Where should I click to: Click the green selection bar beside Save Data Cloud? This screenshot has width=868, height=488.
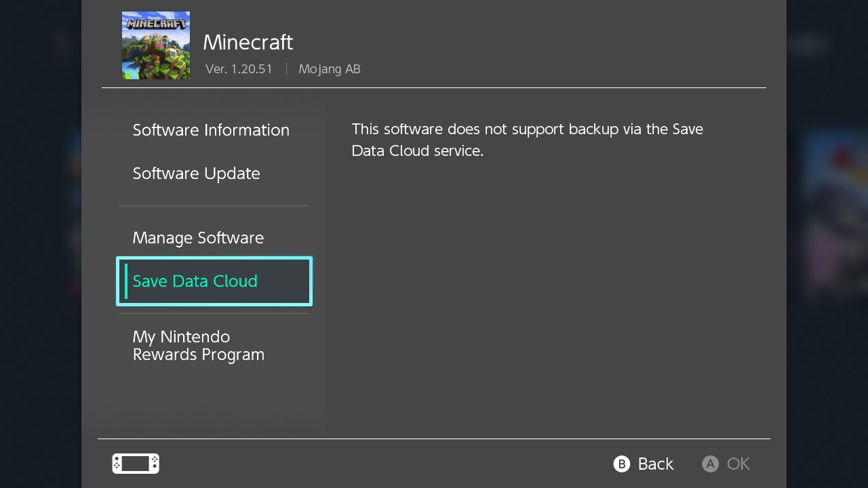126,281
